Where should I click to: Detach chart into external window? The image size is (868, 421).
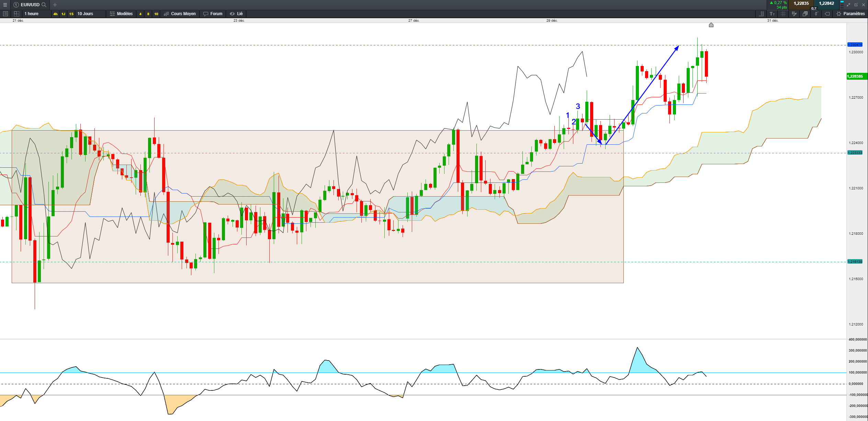click(856, 5)
